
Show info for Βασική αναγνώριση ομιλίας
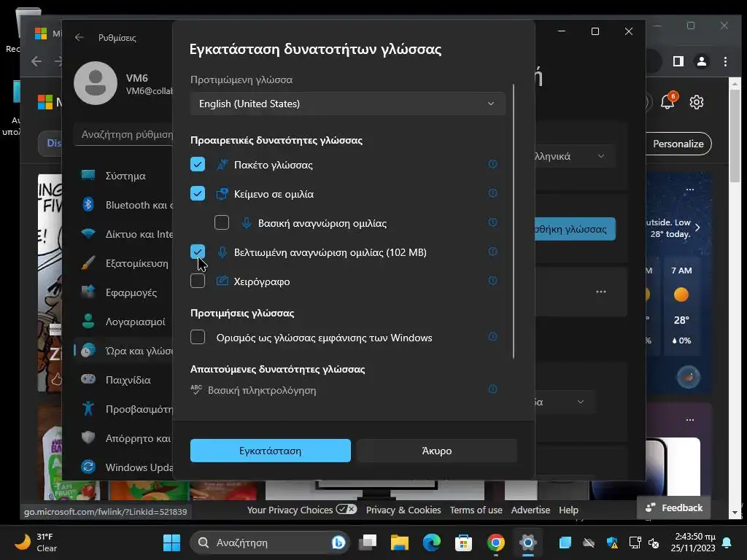(x=492, y=222)
